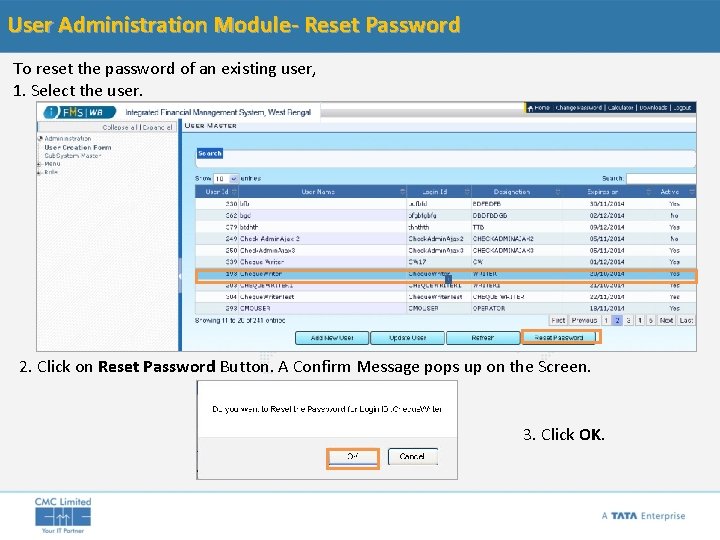Image resolution: width=720 pixels, height=540 pixels.
Task: Expand the Role tree node
Action: tap(40, 173)
